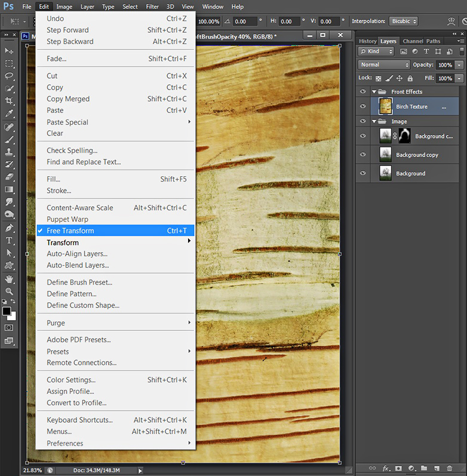Select the Lasso tool
467x476 pixels.
click(9, 76)
